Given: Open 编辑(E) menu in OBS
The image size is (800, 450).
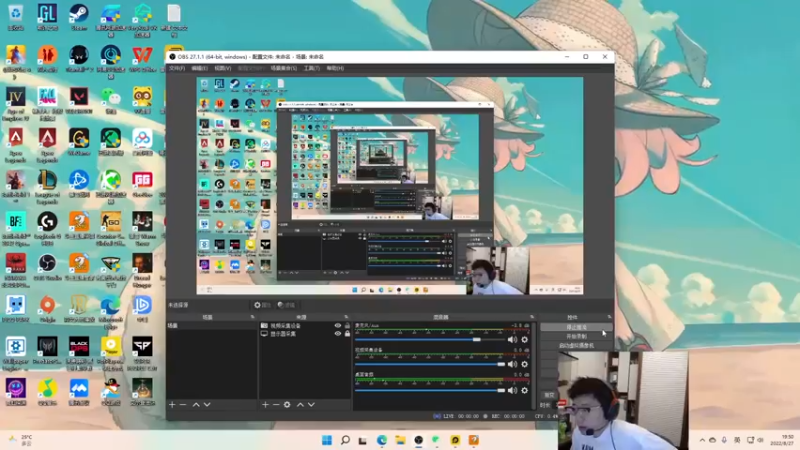Looking at the screenshot, I should (x=199, y=68).
